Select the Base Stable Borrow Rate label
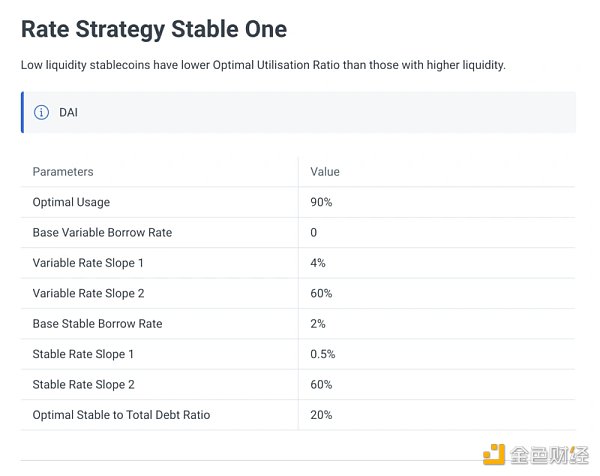 pos(98,324)
